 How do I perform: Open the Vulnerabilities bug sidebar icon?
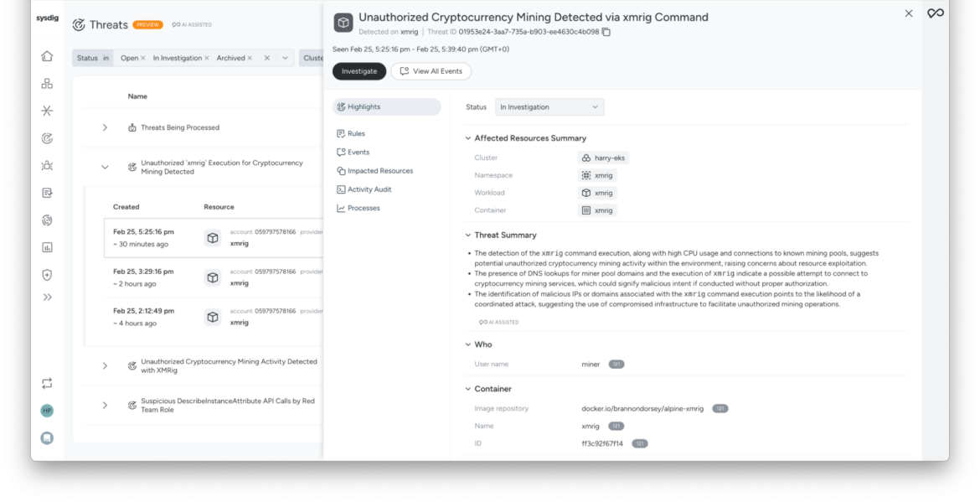tap(47, 166)
